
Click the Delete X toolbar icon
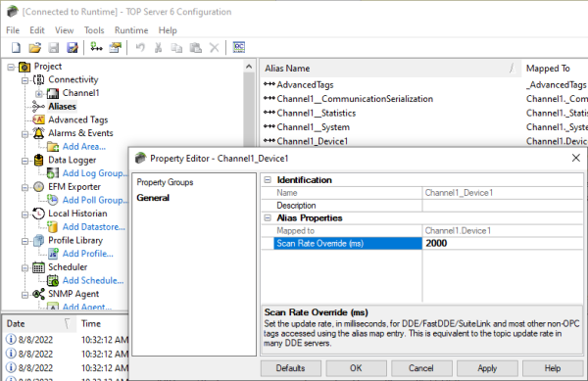coord(214,48)
